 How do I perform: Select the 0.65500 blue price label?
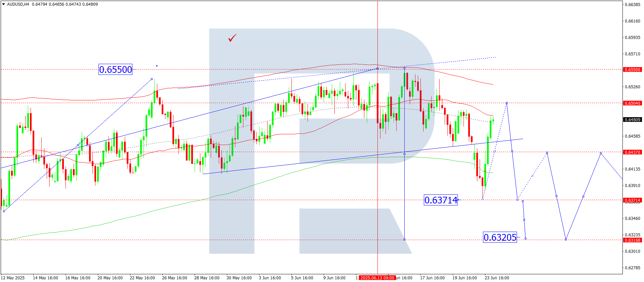tap(115, 69)
